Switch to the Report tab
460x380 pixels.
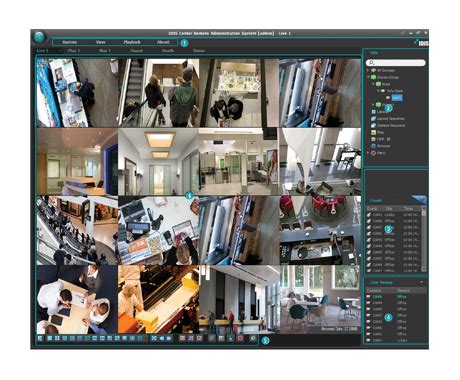(137, 51)
